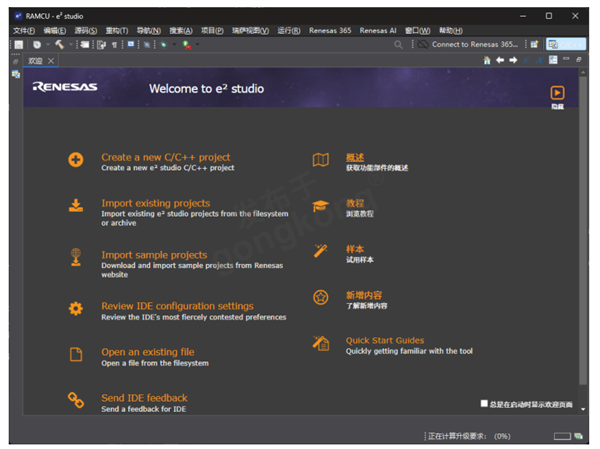Screen dimensions: 600x449
Task: Click the Open Perspective icon
Action: pyautogui.click(x=534, y=44)
